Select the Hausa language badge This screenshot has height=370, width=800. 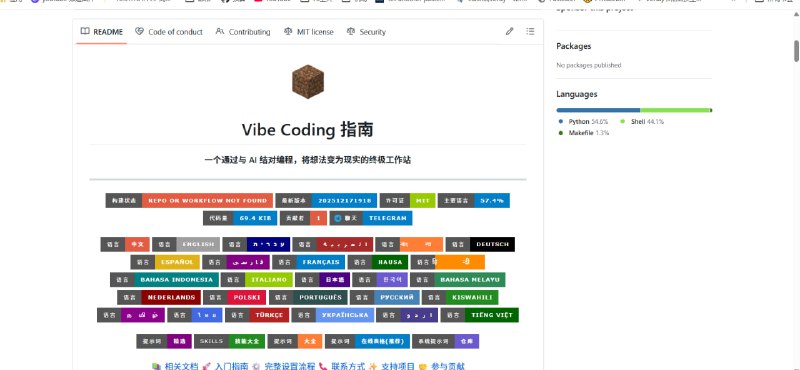(378, 262)
